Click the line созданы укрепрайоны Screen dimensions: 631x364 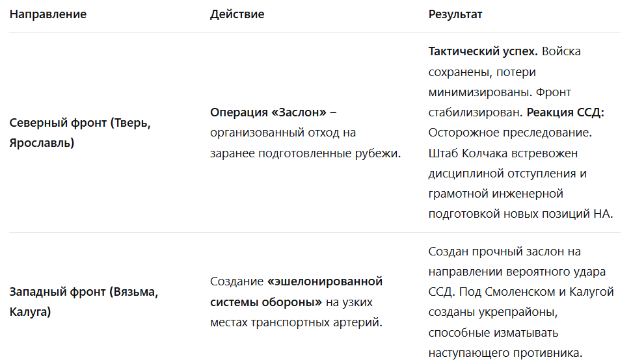(493, 312)
